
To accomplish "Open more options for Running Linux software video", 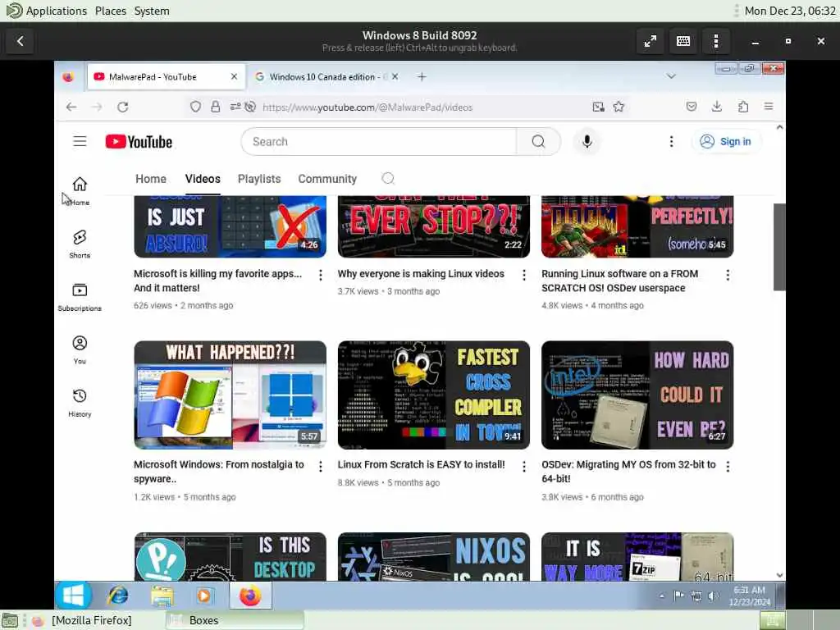I will [x=728, y=275].
